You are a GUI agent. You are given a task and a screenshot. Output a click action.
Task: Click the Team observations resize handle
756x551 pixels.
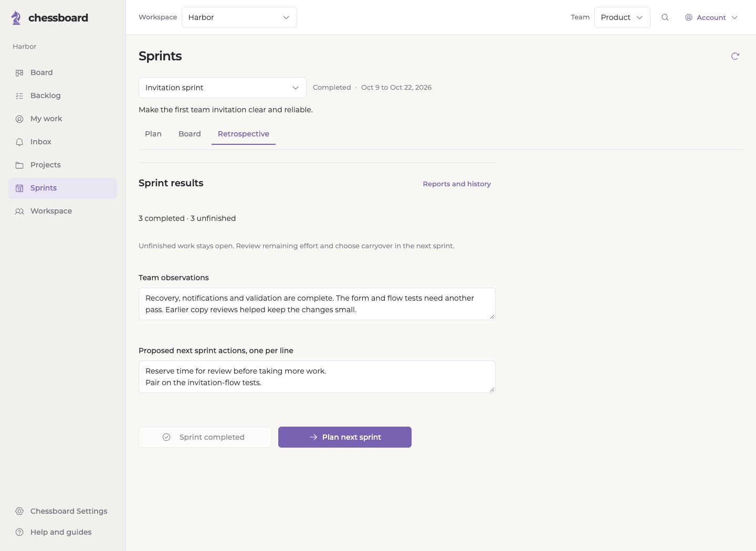492,316
